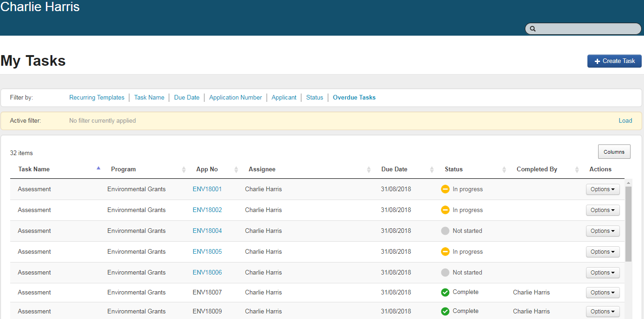Open Options dropdown for ENV18001 row
This screenshot has height=319, width=644.
pyautogui.click(x=603, y=189)
